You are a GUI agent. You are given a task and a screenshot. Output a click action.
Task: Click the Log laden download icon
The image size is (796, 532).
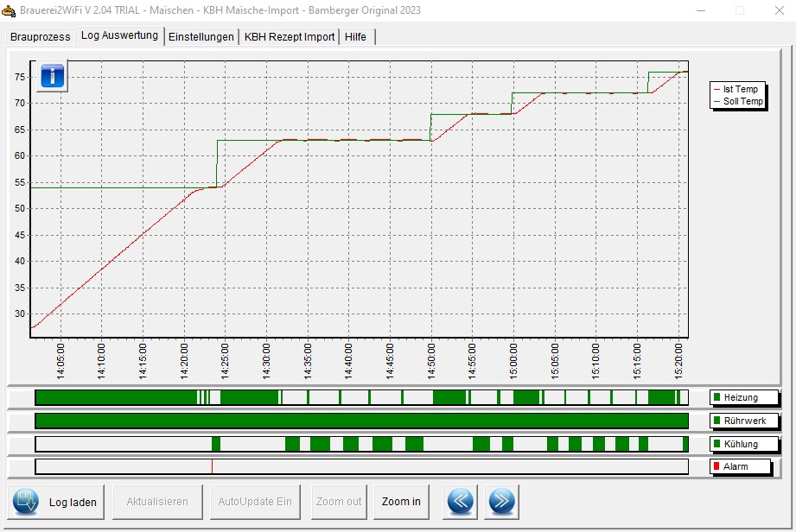pos(26,502)
